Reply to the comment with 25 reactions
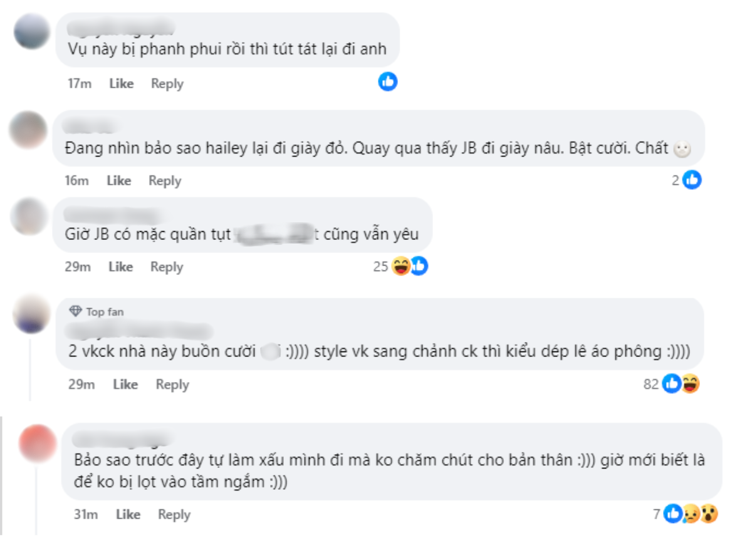 pyautogui.click(x=167, y=267)
